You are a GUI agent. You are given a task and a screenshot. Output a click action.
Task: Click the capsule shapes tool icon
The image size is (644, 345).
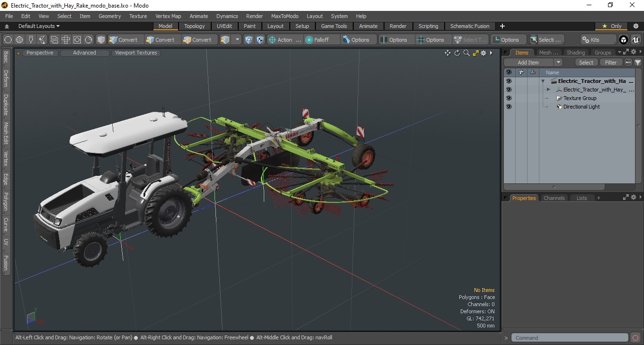tap(54, 40)
